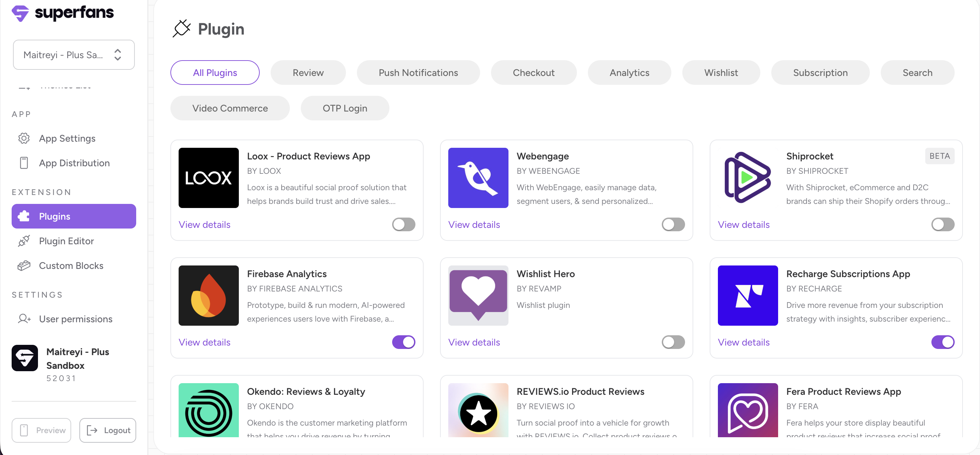The image size is (980, 455).
Task: Enable the Loox Product Reviews toggle
Action: click(403, 224)
